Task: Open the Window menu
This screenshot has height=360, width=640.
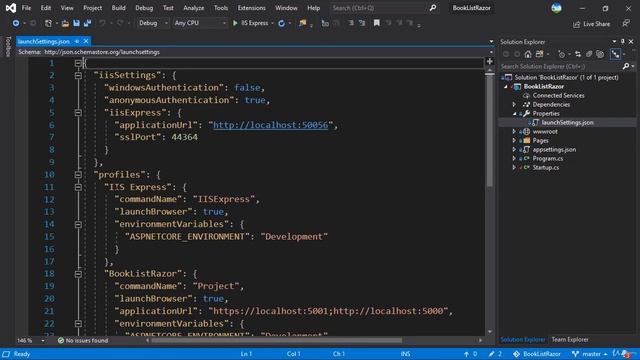Action: pyautogui.click(x=286, y=8)
